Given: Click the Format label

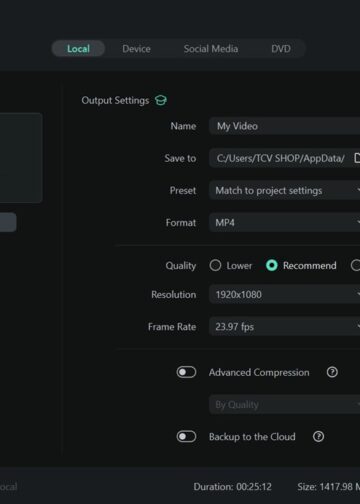Looking at the screenshot, I should pyautogui.click(x=181, y=223).
